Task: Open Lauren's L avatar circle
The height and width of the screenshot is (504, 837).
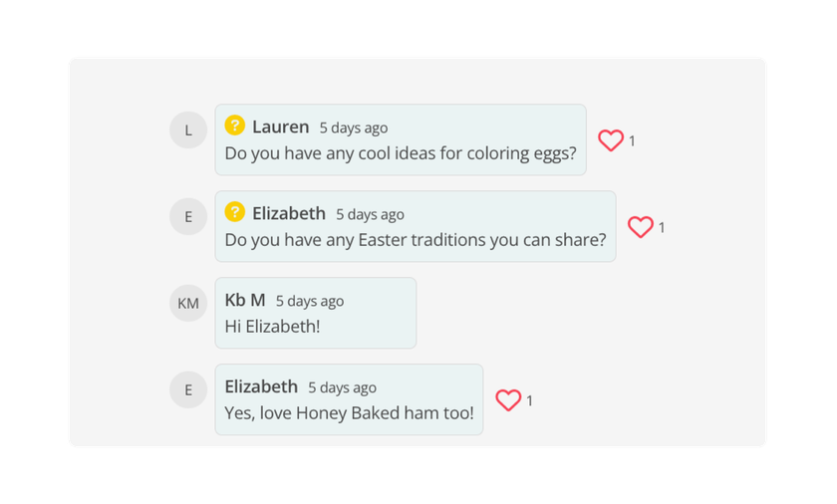Action: point(188,129)
